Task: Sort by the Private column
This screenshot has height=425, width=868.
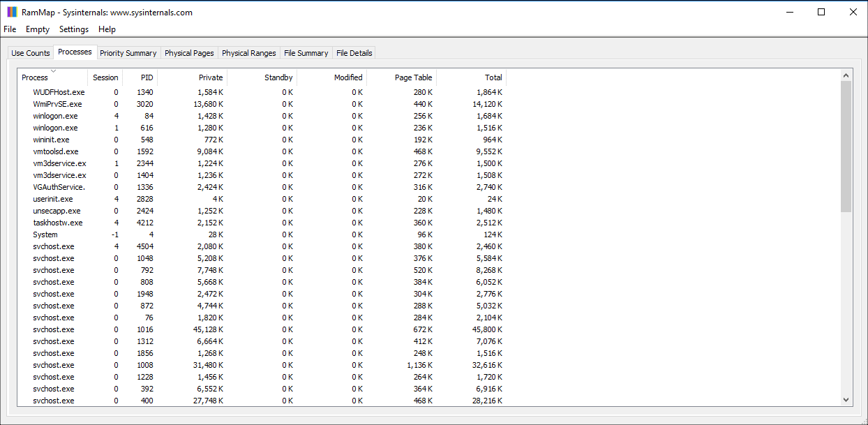Action: pyautogui.click(x=211, y=77)
